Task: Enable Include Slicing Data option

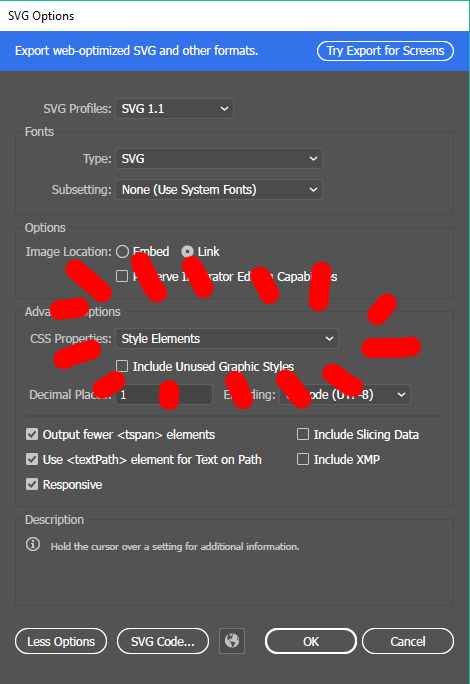Action: tap(302, 434)
